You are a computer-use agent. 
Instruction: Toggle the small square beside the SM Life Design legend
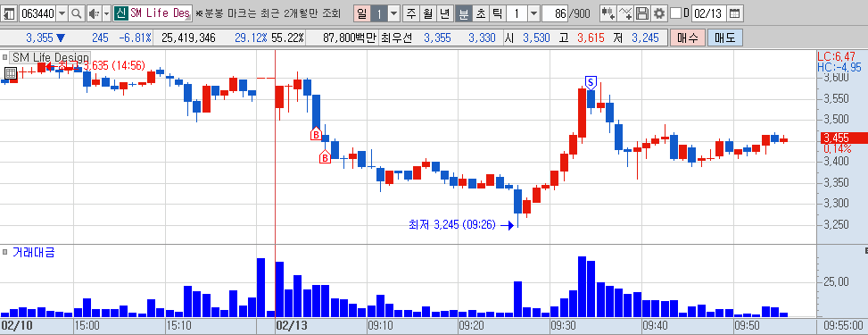[5, 56]
